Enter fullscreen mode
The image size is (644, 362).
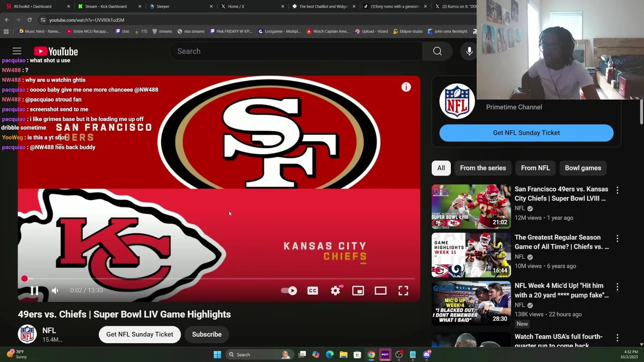[404, 291]
